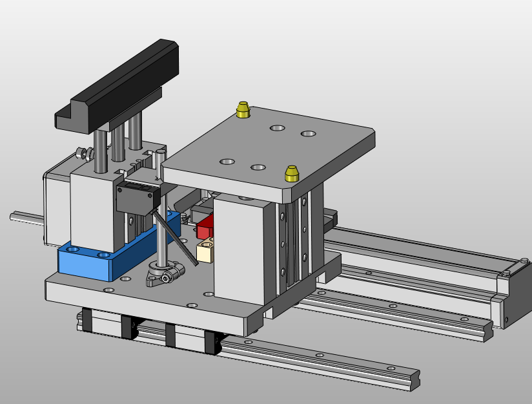Select the yellow bushing at plate's rear corner

pos(243,109)
